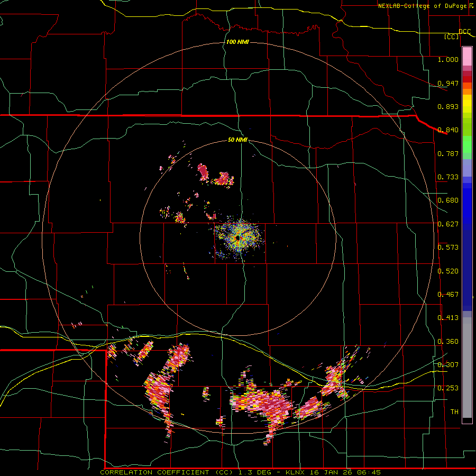
Task: Click the 0.253 scale value
Action: coord(448,388)
